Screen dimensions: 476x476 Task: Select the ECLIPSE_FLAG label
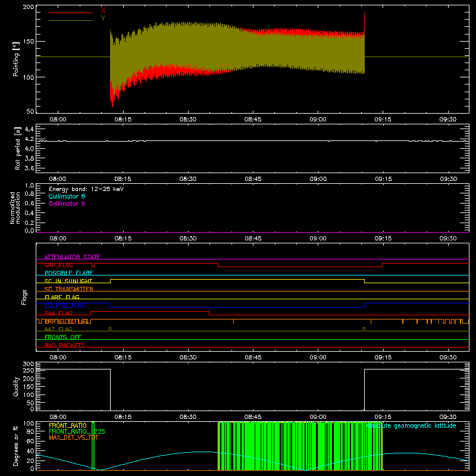(65, 305)
